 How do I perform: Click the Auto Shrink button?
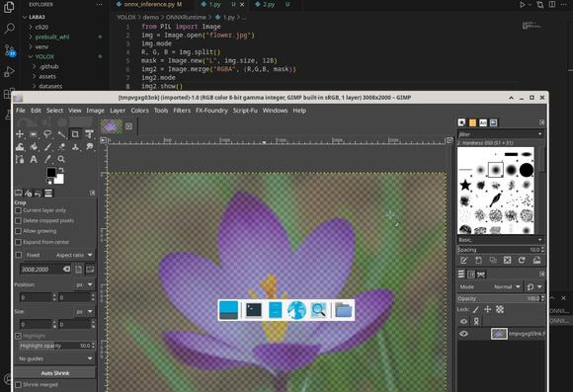pos(55,373)
